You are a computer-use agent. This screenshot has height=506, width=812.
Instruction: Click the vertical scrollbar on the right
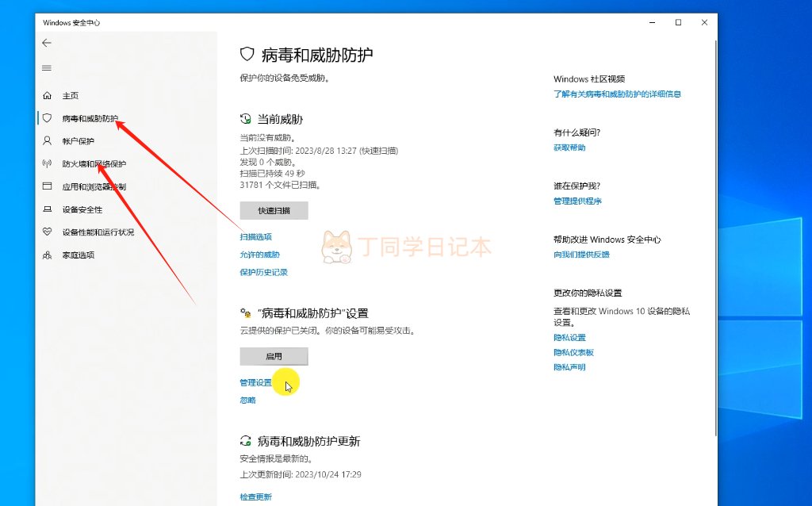coord(714,238)
